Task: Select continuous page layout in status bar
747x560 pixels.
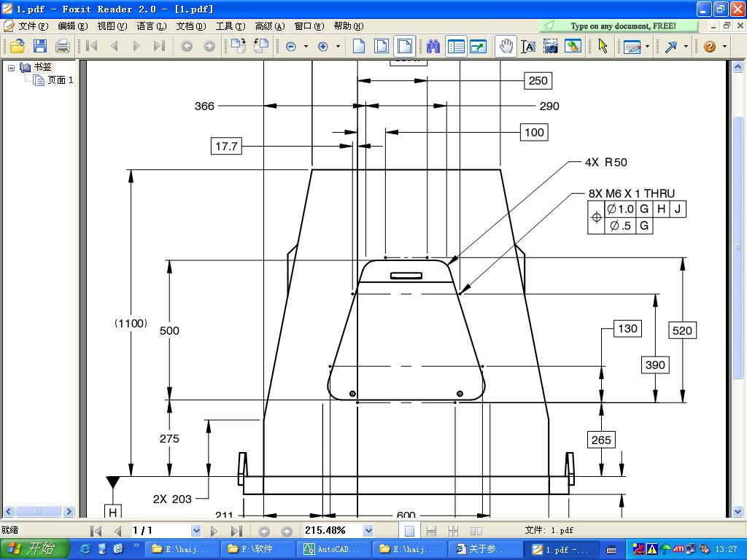Action: 431,531
